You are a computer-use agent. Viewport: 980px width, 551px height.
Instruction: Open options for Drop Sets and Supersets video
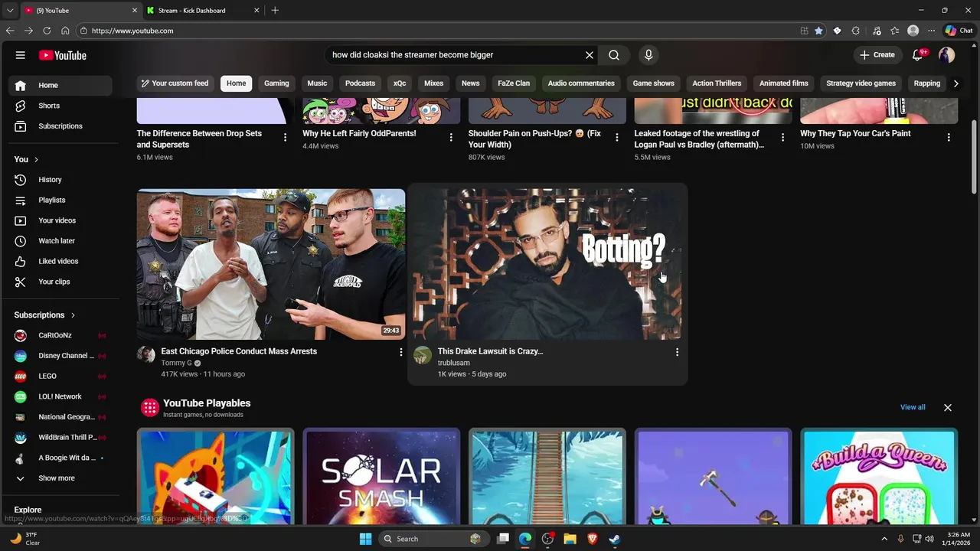(285, 138)
